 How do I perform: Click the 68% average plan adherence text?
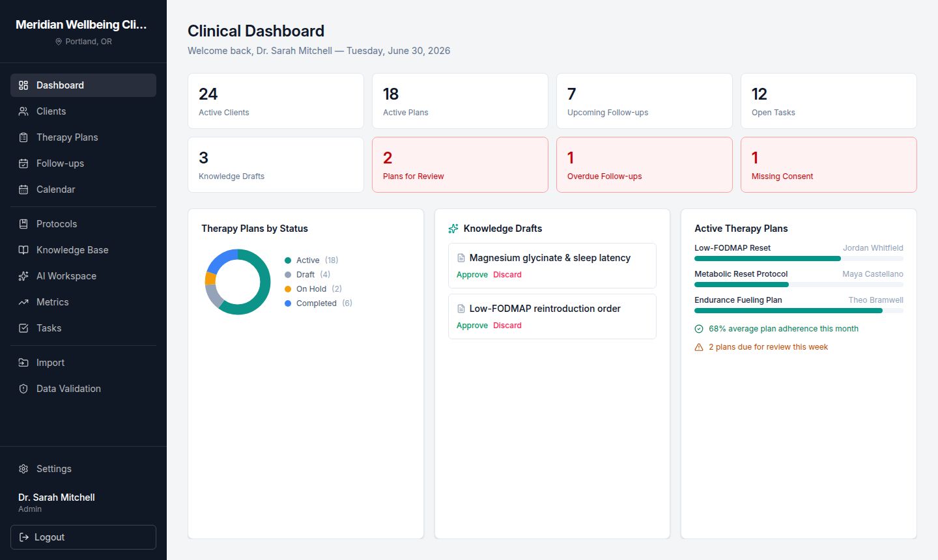click(784, 329)
